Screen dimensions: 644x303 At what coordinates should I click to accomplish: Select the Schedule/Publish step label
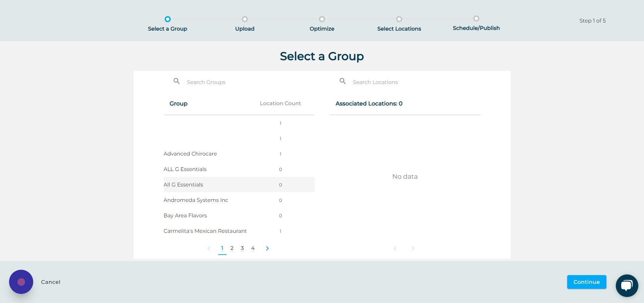click(x=476, y=28)
